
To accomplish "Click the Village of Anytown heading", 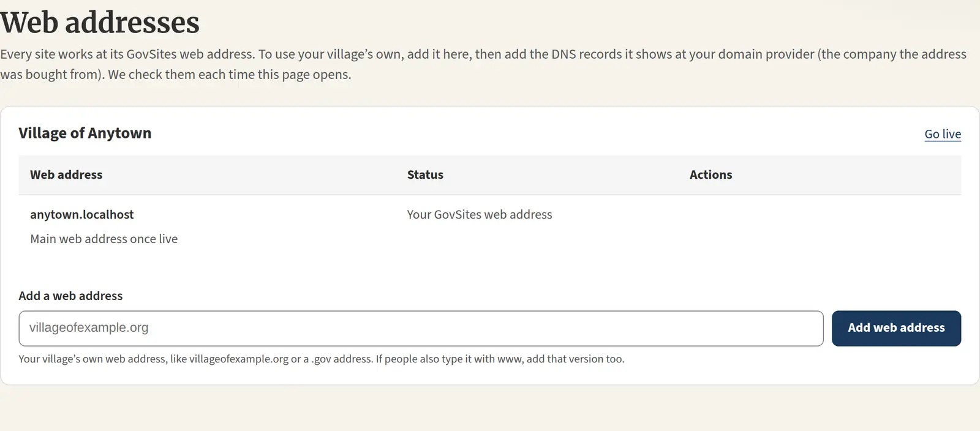I will (x=85, y=133).
